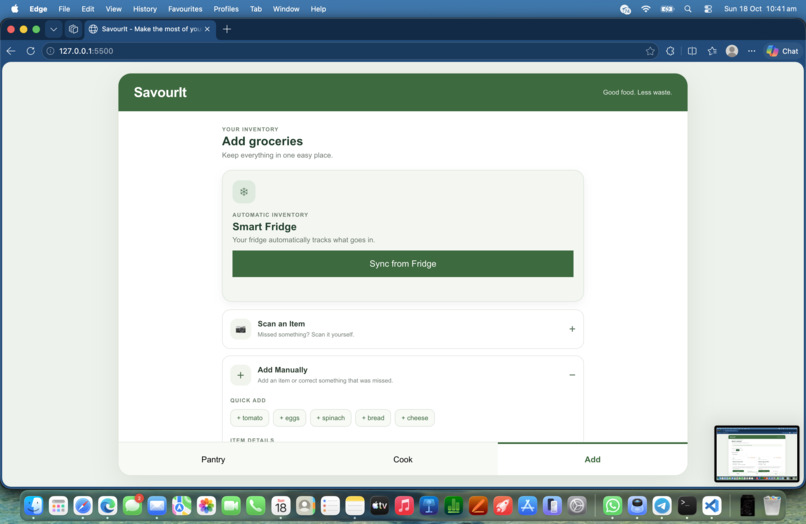Open the tab search dropdown chevron

coord(53,29)
